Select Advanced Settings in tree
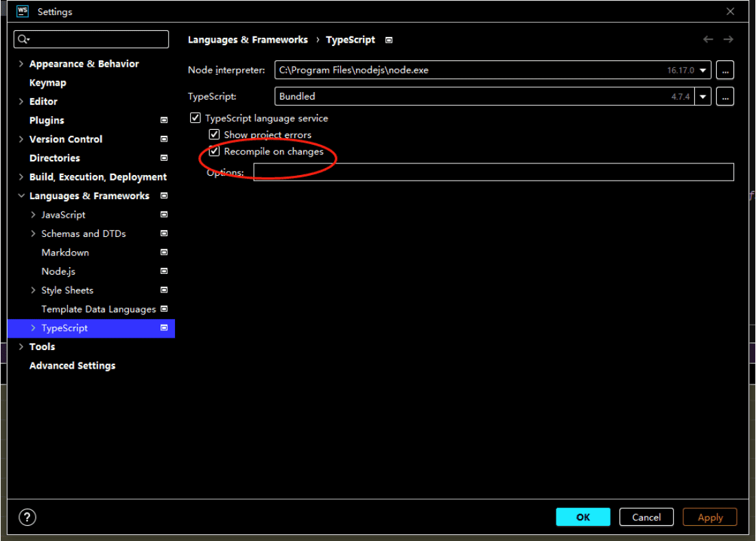Image resolution: width=756 pixels, height=541 pixels. tap(72, 365)
